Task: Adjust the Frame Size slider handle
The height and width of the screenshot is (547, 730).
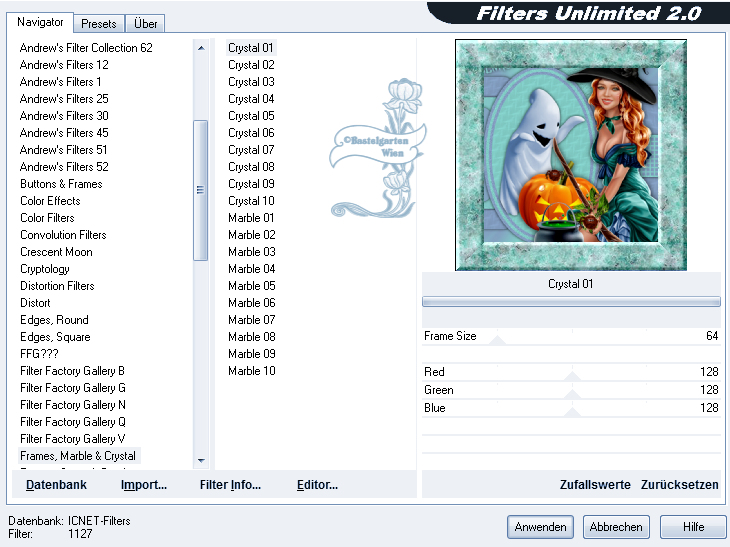Action: pos(497,340)
